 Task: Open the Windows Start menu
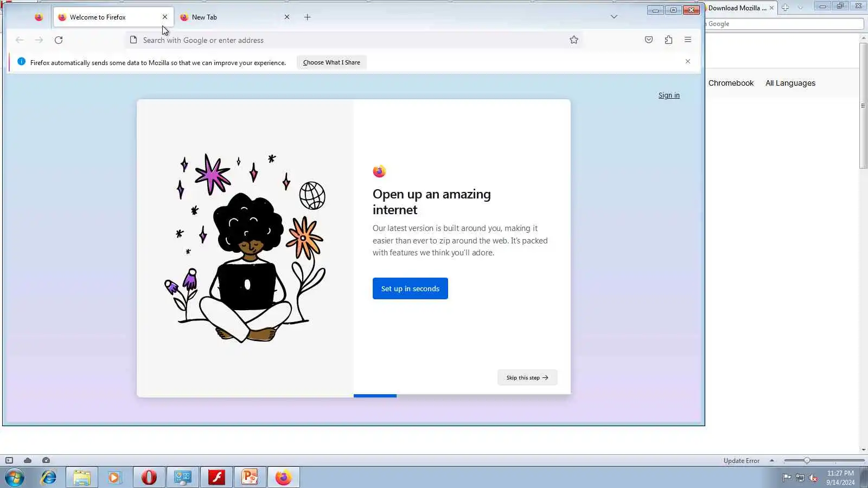[x=15, y=478]
